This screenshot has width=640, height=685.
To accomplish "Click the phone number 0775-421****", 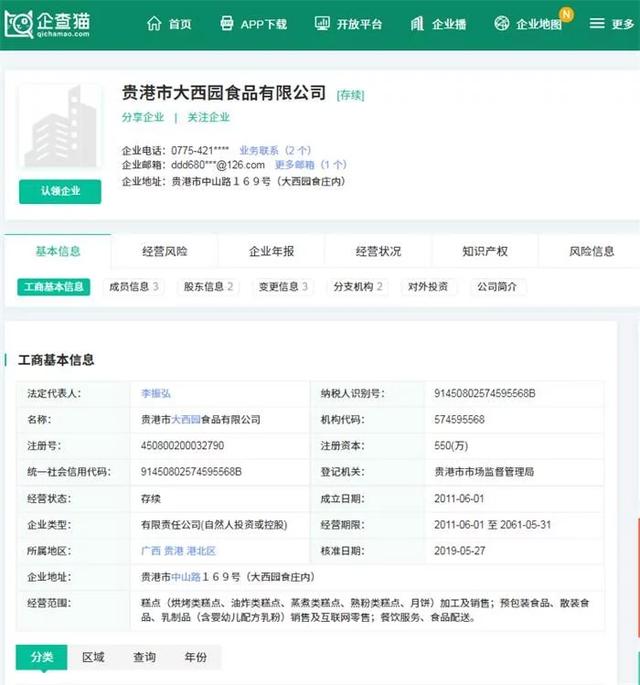I will [200, 151].
